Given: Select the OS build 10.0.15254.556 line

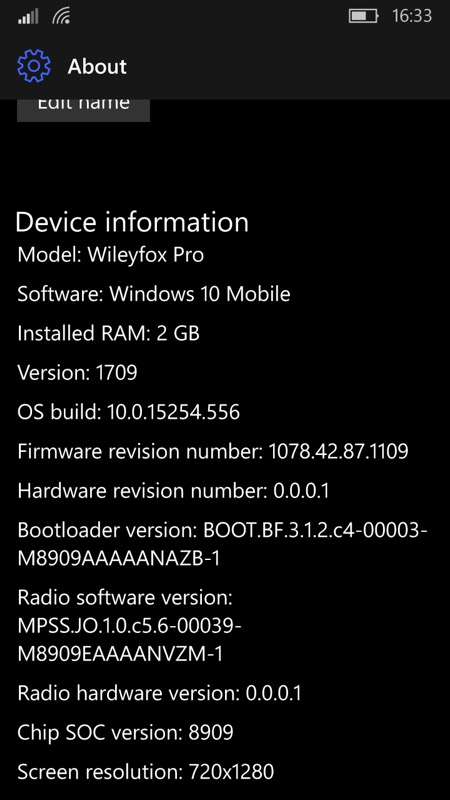Looking at the screenshot, I should coord(129,412).
